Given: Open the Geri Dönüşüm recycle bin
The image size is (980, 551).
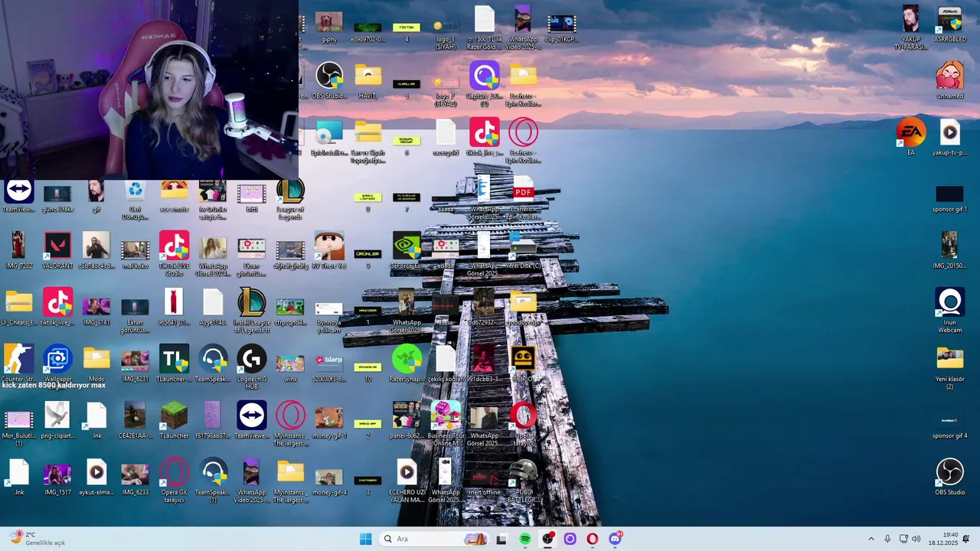Looking at the screenshot, I should (x=135, y=201).
